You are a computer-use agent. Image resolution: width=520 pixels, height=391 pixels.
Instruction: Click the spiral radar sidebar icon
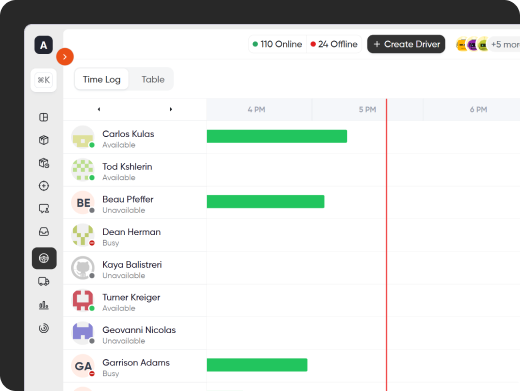[44, 328]
